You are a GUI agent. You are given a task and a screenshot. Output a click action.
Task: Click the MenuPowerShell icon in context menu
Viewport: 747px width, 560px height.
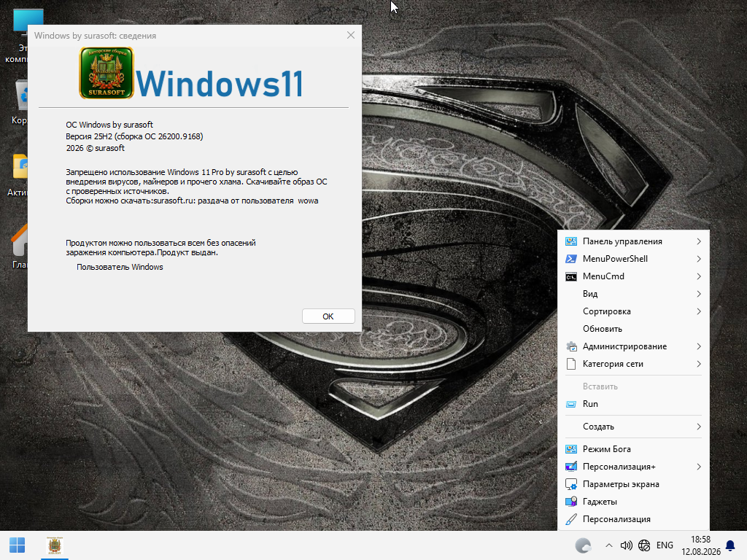tap(570, 259)
